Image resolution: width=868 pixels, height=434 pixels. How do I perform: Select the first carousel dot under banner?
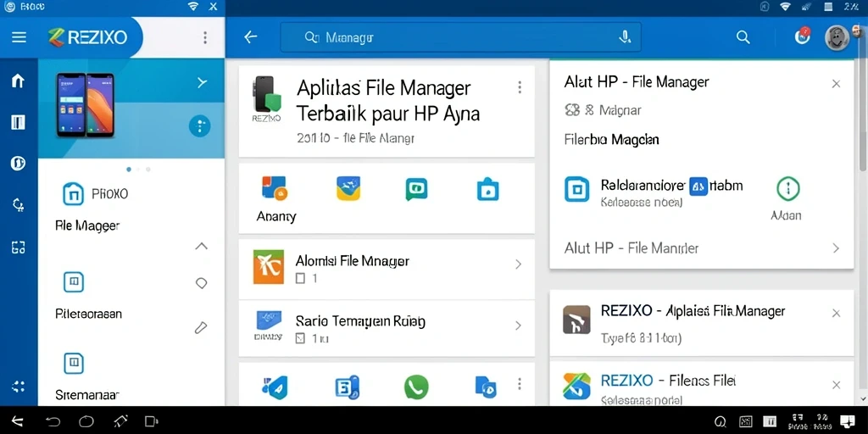tap(129, 169)
